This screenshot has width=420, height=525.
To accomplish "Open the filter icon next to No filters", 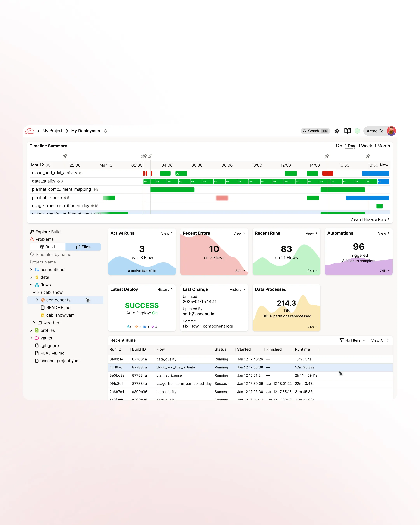I will coord(342,340).
